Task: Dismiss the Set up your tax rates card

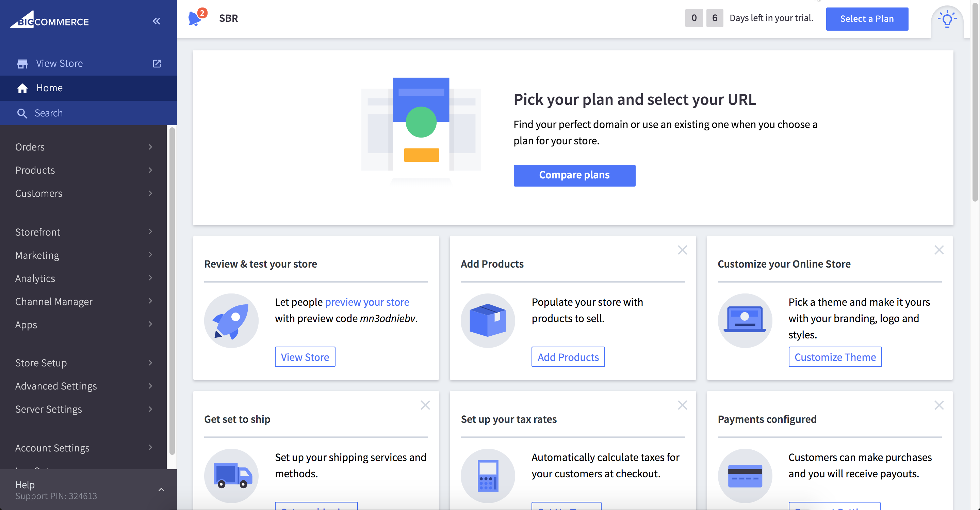Action: point(682,405)
